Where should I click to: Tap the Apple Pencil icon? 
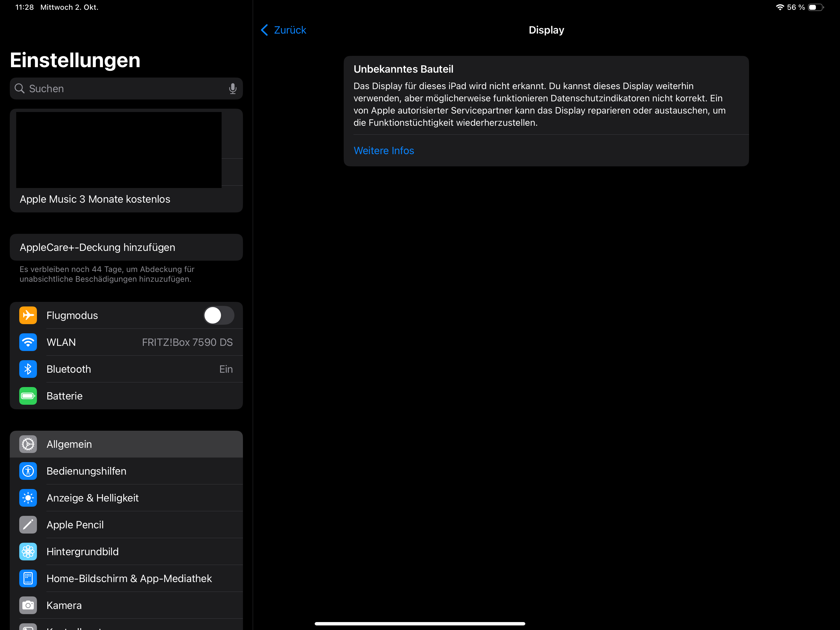(28, 524)
